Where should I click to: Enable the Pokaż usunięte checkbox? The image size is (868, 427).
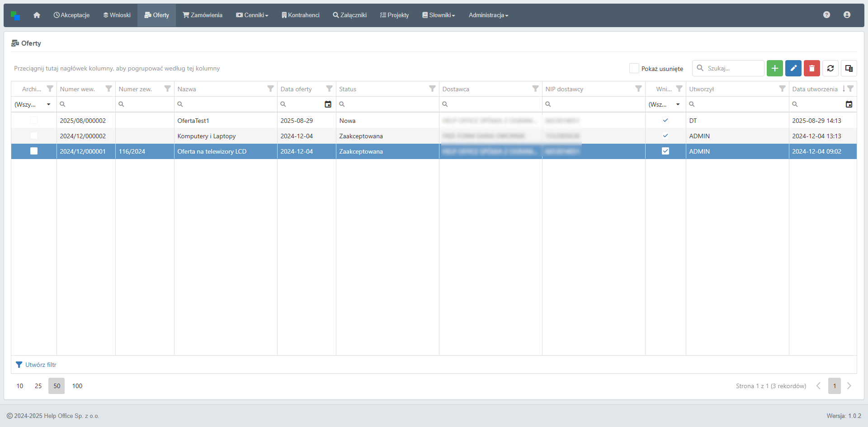[634, 68]
